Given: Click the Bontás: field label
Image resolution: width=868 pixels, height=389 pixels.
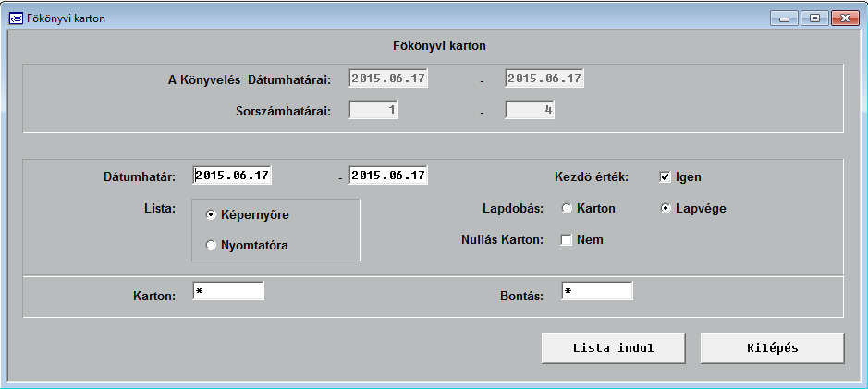Looking at the screenshot, I should point(521,296).
